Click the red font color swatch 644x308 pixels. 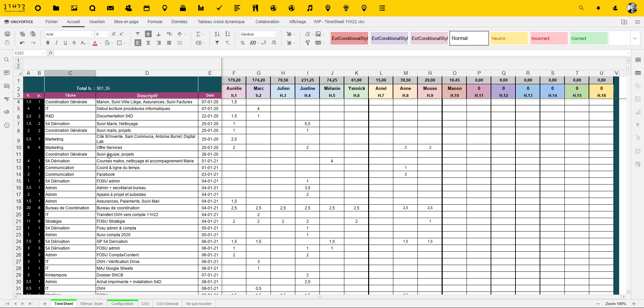[95, 43]
